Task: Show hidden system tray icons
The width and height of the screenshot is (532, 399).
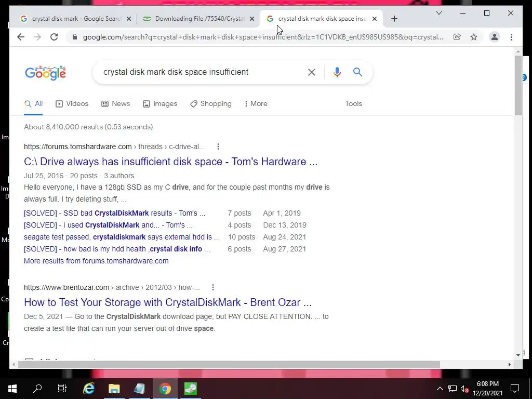Action: [x=440, y=389]
